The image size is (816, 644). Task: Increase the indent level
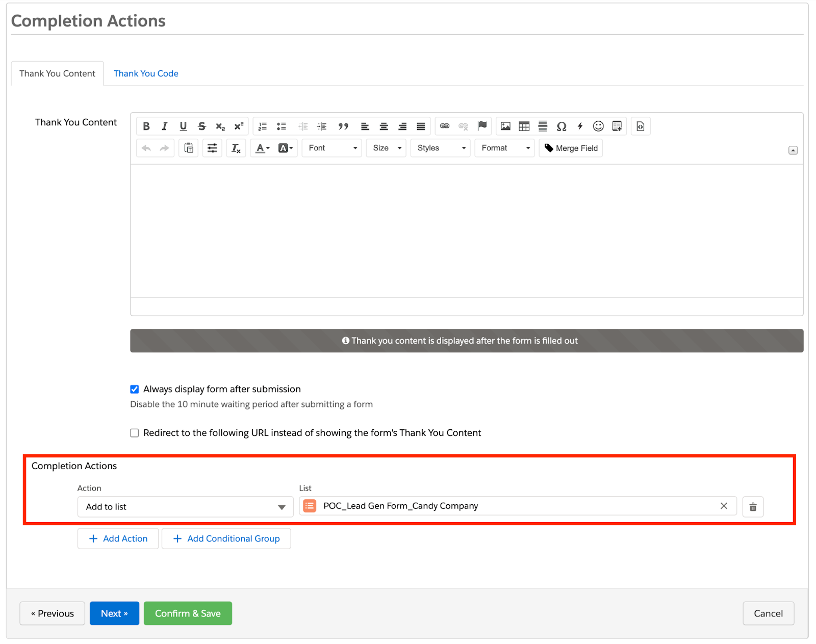point(322,126)
